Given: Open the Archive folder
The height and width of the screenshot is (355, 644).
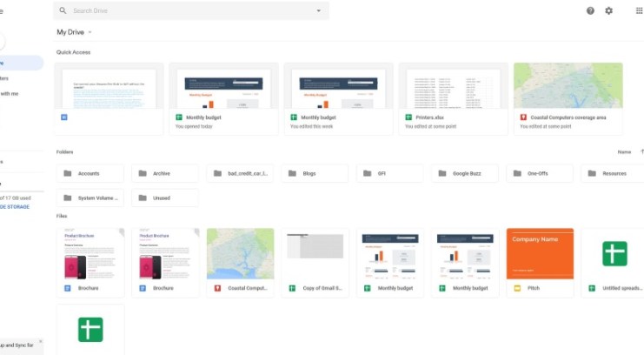Looking at the screenshot, I should click(164, 173).
